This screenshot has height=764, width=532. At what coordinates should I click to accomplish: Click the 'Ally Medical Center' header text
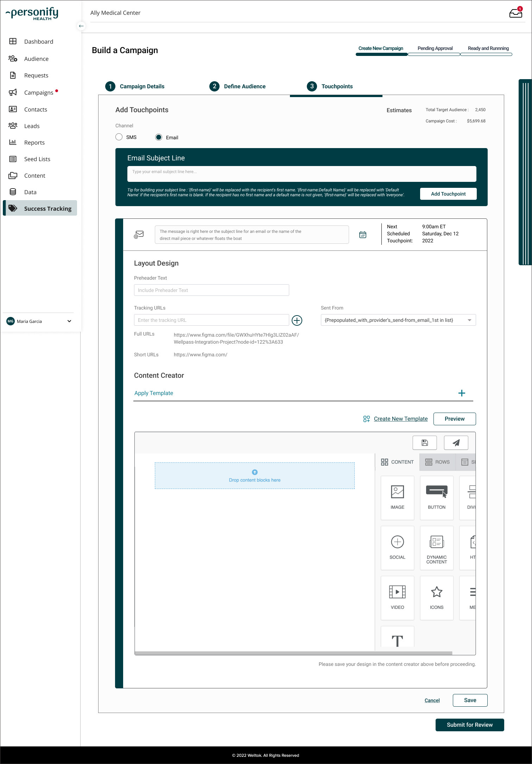click(115, 13)
